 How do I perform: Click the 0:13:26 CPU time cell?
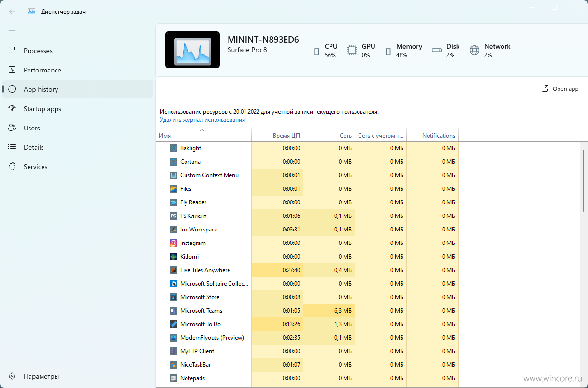(x=277, y=324)
